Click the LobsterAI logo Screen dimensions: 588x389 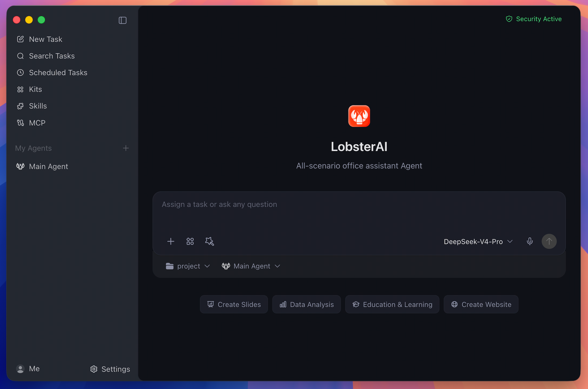pyautogui.click(x=359, y=116)
